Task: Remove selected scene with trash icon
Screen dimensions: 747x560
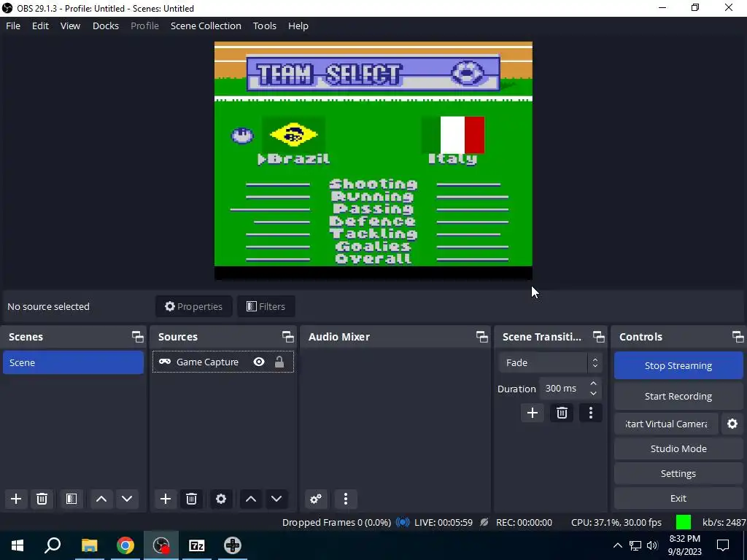Action: point(42,499)
